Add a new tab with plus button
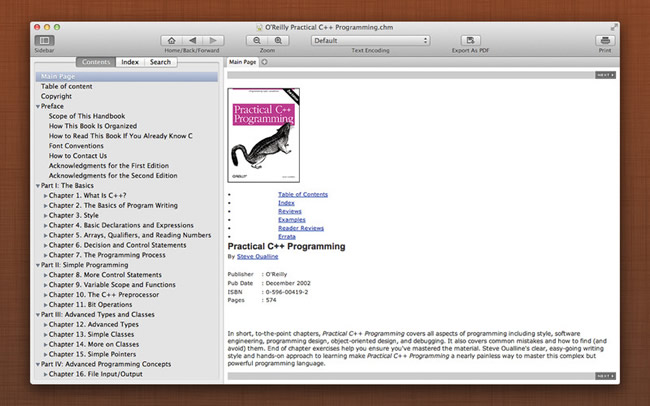The height and width of the screenshot is (406, 650). (264, 62)
